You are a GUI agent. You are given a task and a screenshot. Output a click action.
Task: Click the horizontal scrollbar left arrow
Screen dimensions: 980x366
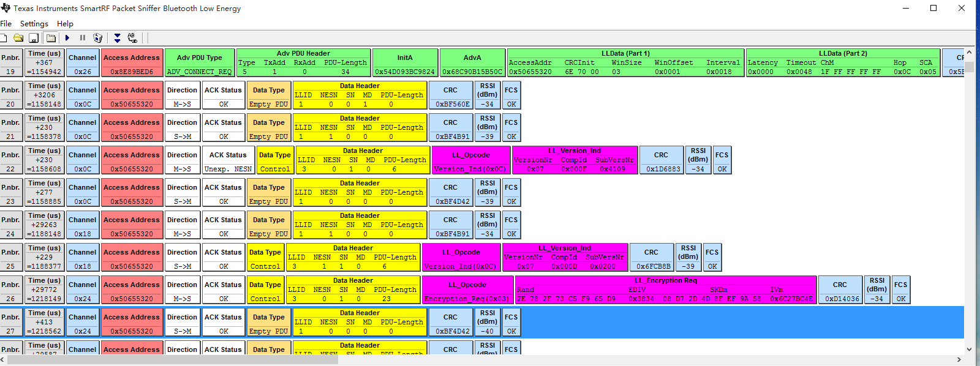pos(4,359)
